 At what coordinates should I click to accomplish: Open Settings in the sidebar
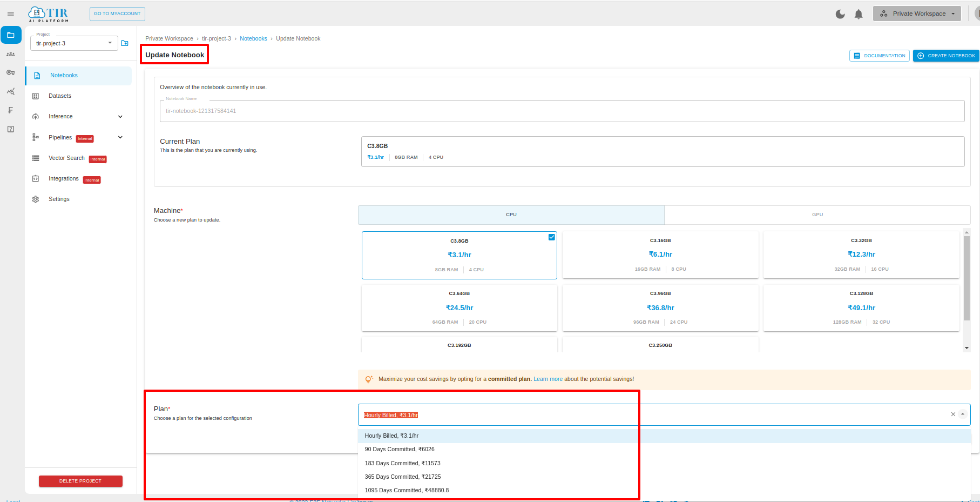78,199
